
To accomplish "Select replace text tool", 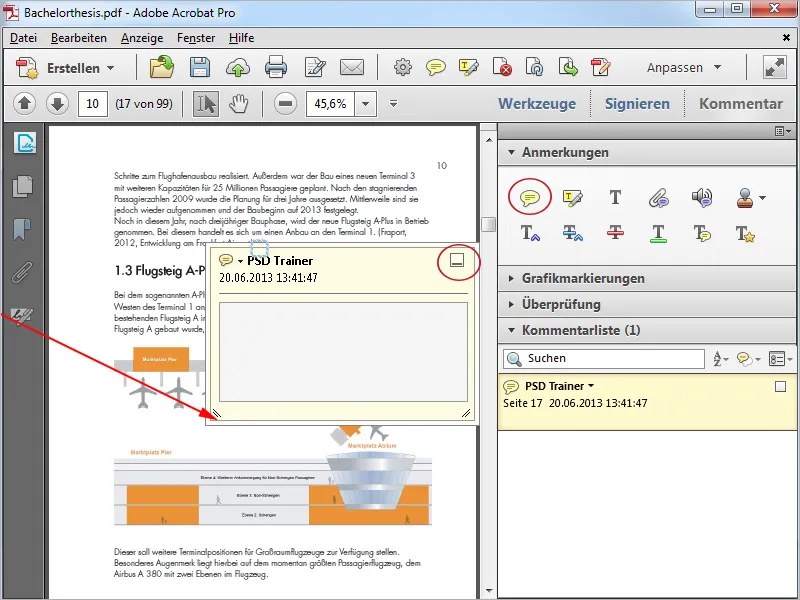I will point(572,233).
